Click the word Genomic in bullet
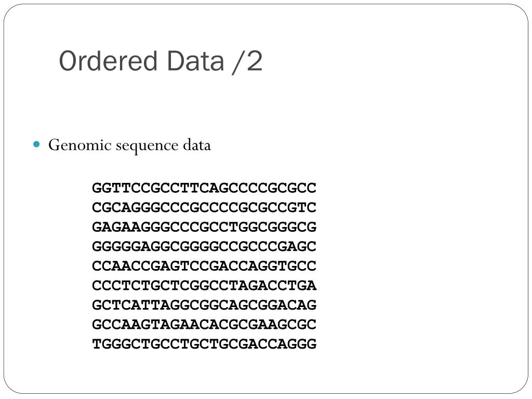Screen dimensions: 532x399 [x=80, y=145]
